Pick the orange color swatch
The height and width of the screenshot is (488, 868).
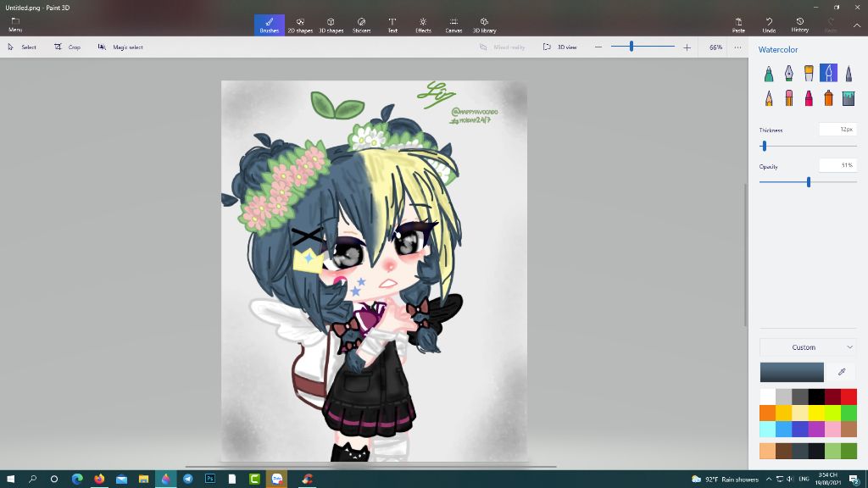[767, 413]
